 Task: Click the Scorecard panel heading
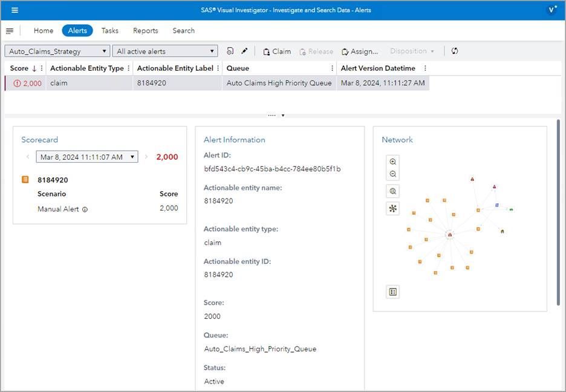[x=39, y=140]
